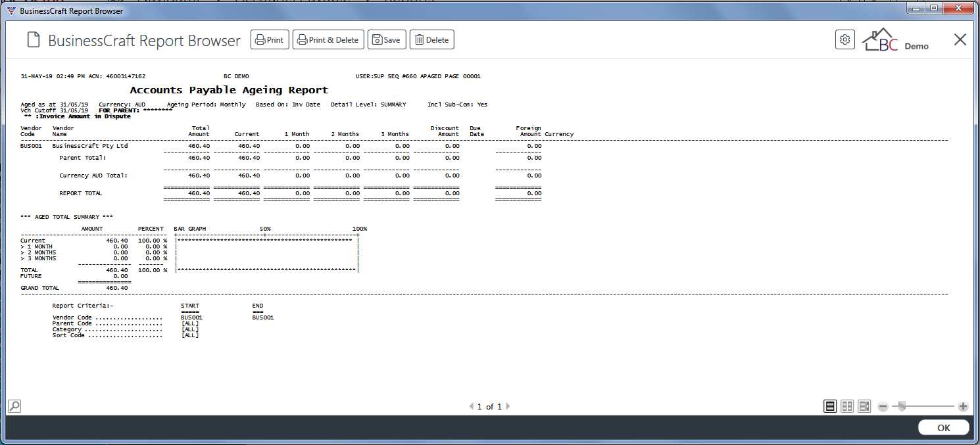Click the "Vch Cutoff 31/05/19" text
The height and width of the screenshot is (445, 980).
[x=55, y=110]
